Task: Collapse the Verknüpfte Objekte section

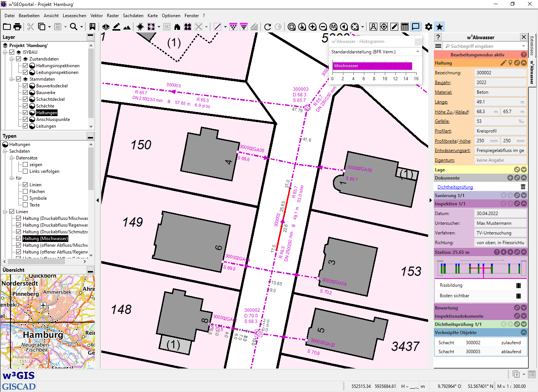Action: point(524,332)
